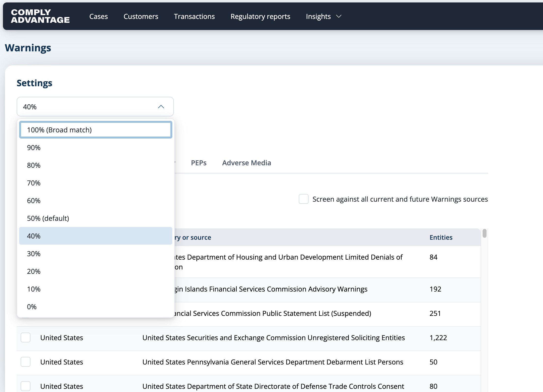Navigate to Regulatory reports
Image resolution: width=543 pixels, height=392 pixels.
click(x=260, y=16)
